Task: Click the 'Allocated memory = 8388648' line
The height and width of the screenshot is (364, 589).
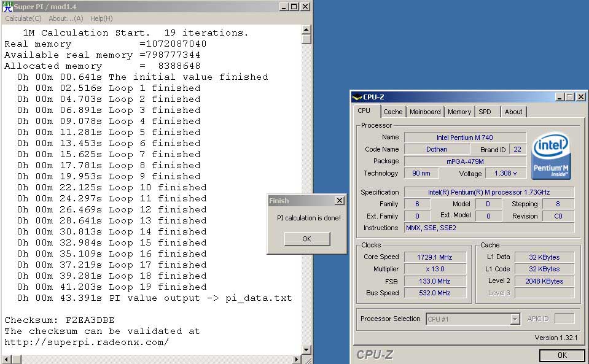Action: 103,66
